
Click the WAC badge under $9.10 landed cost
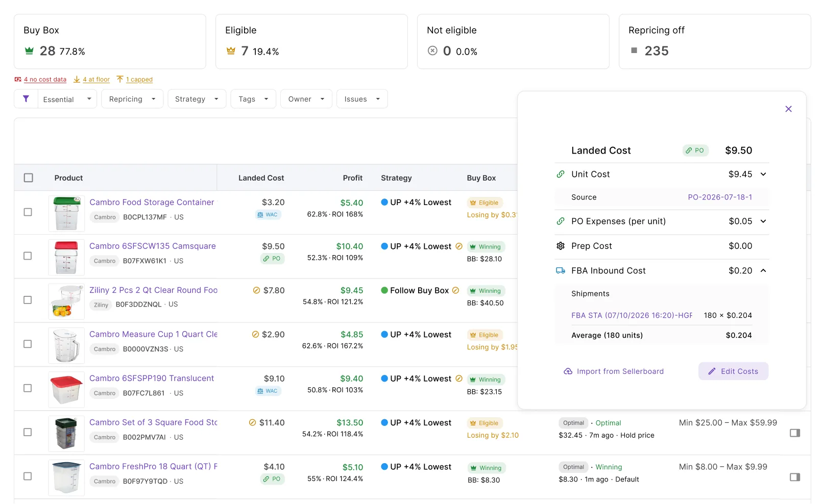pos(268,391)
